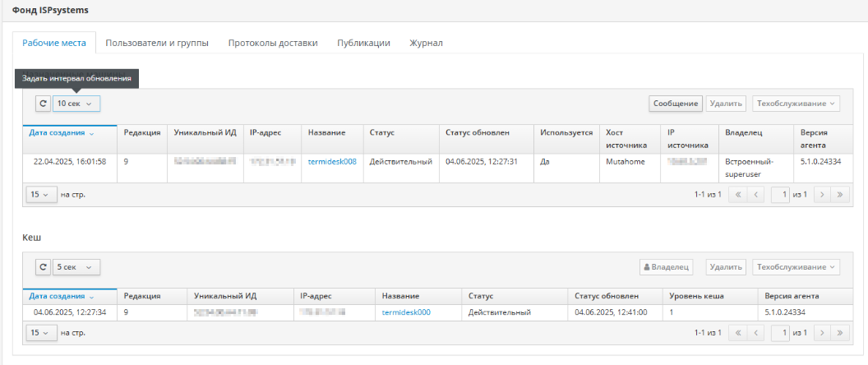
Task: Open the Протоколы доставки tab
Action: click(273, 43)
